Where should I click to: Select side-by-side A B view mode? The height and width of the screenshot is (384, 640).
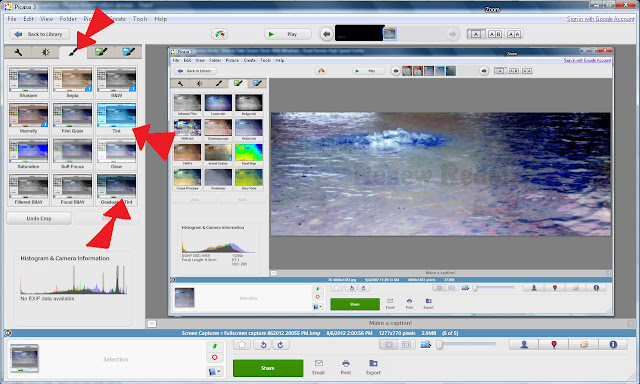tap(495, 34)
